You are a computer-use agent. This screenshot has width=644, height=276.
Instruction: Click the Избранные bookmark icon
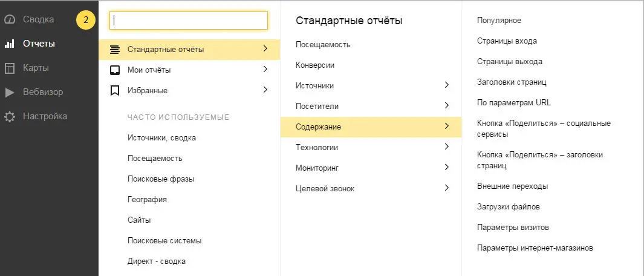115,91
